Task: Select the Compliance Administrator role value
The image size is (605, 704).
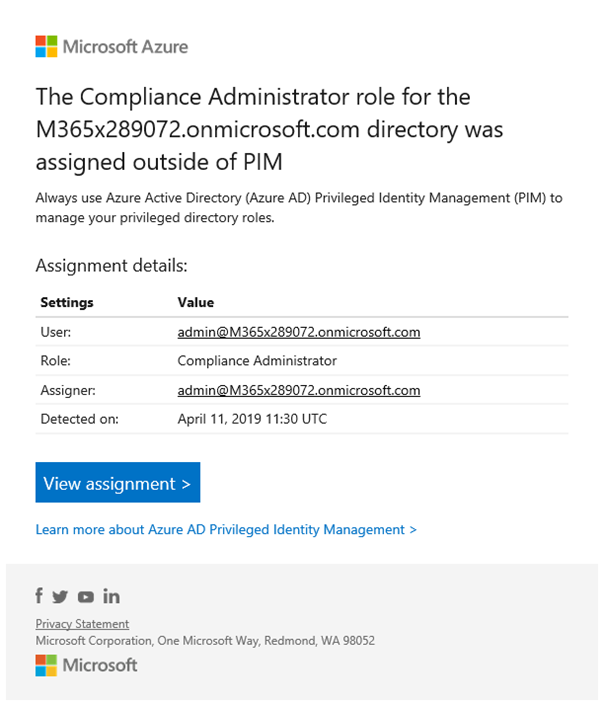Action: pyautogui.click(x=257, y=361)
